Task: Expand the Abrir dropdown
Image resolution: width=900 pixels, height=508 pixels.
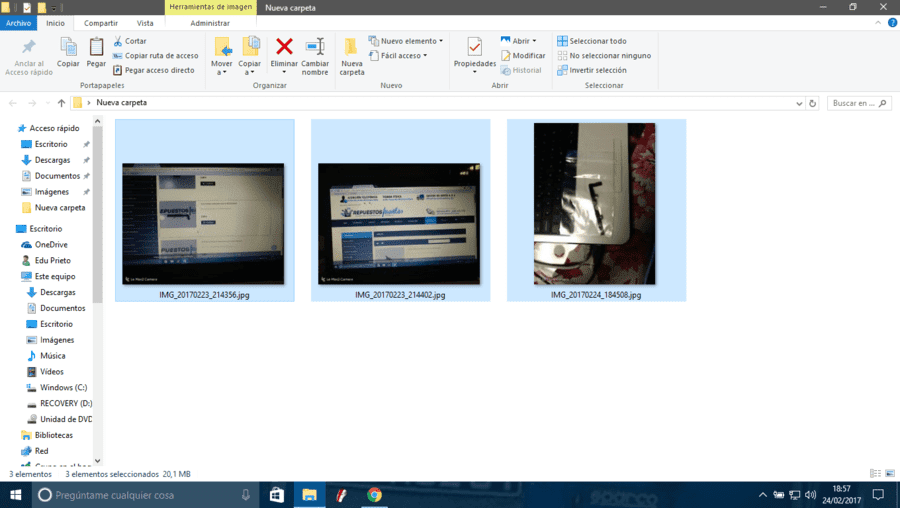Action: point(518,41)
